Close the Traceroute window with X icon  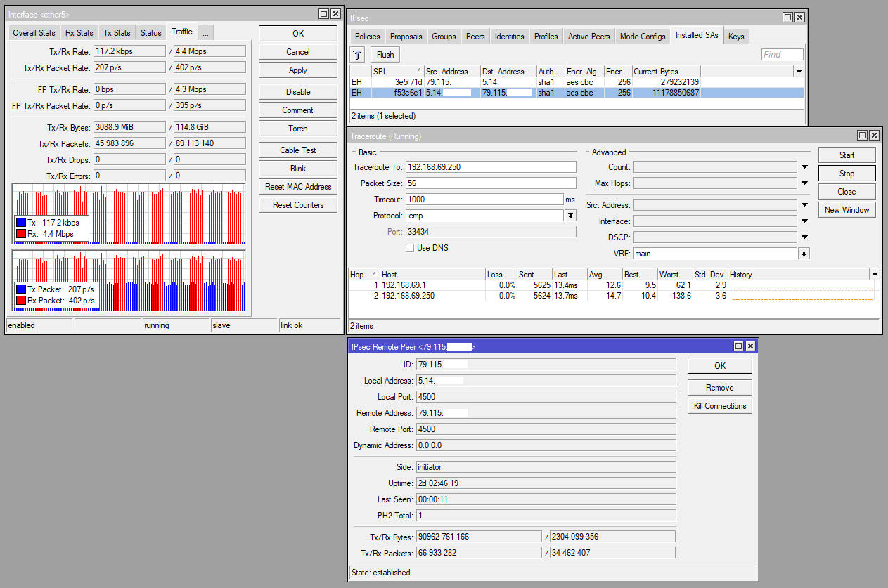pos(874,136)
